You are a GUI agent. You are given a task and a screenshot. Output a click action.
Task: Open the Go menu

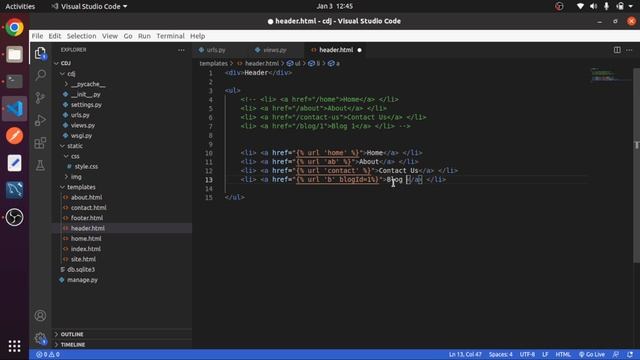pyautogui.click(x=128, y=36)
